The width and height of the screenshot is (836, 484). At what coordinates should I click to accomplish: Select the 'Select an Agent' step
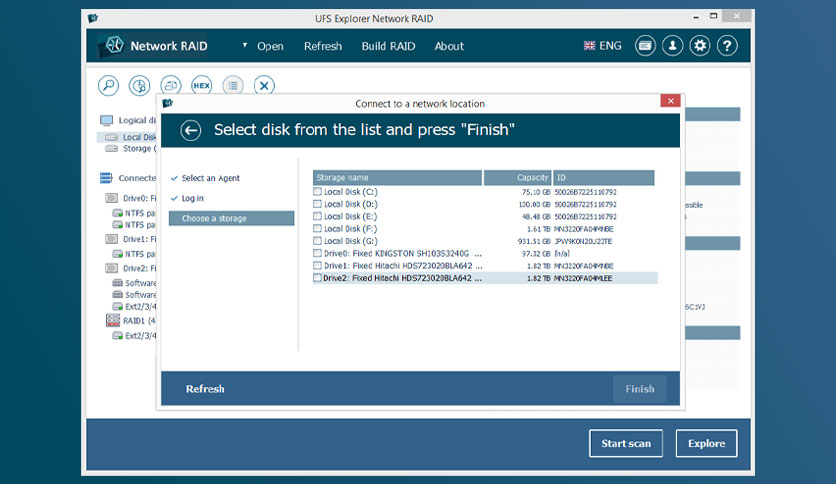(x=211, y=178)
